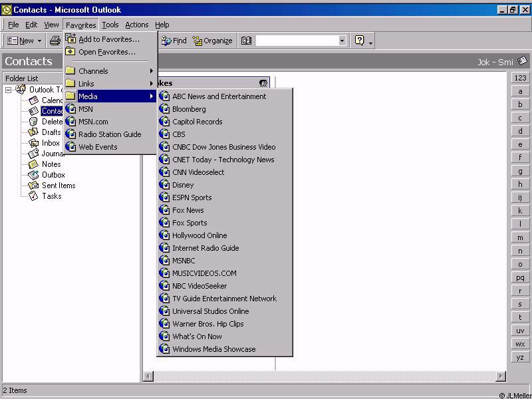The image size is (532, 399).
Task: Open the Organize toolbar button
Action: click(212, 41)
